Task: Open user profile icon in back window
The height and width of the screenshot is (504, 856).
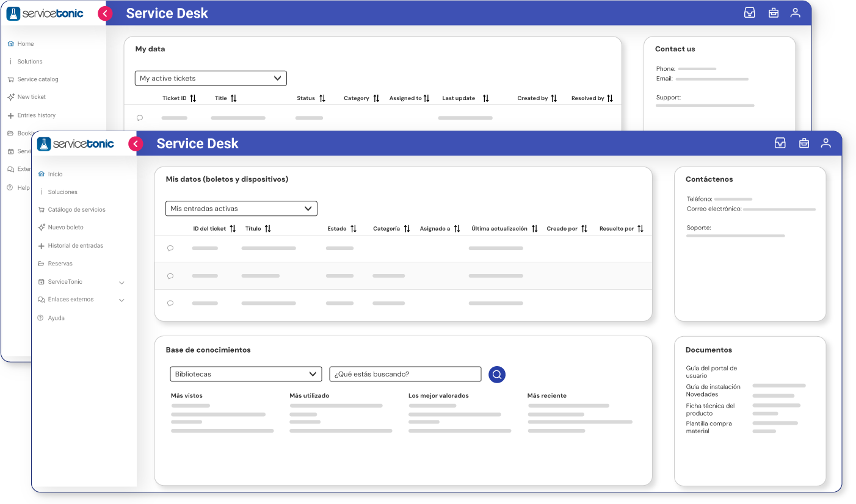Action: tap(795, 13)
